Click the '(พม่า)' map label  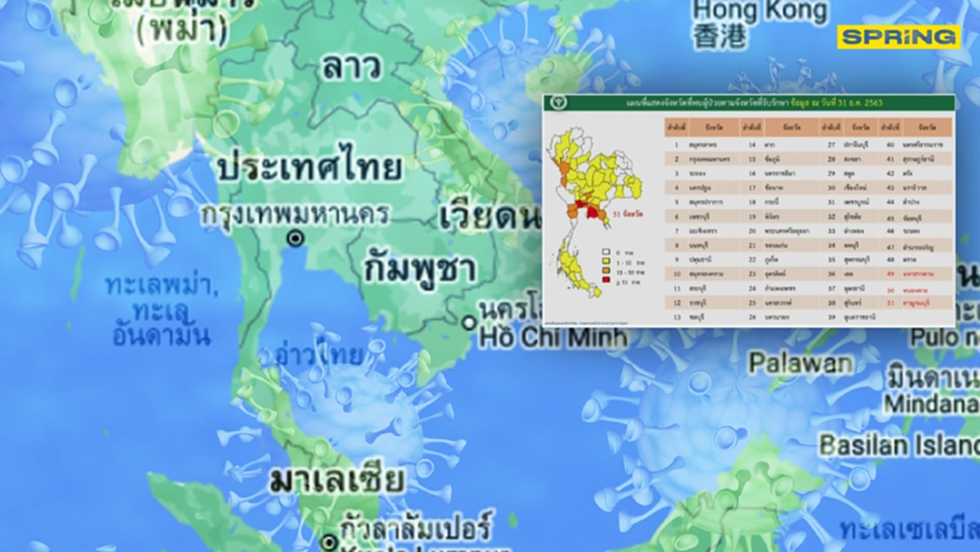182,31
